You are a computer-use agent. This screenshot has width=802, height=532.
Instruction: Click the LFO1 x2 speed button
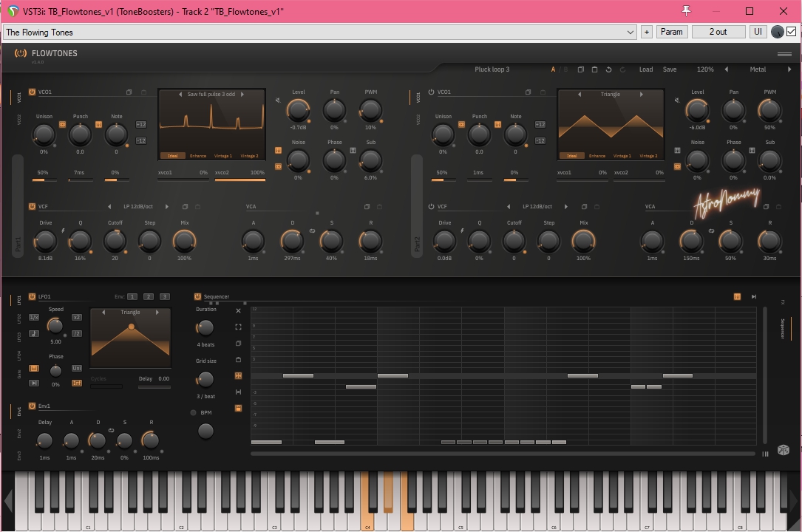click(76, 318)
